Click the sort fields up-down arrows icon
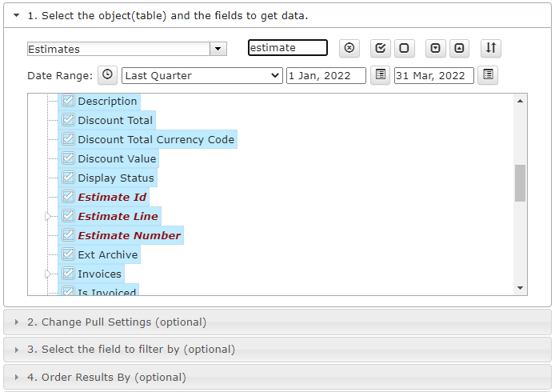Image resolution: width=555 pixels, height=392 pixels. point(491,48)
